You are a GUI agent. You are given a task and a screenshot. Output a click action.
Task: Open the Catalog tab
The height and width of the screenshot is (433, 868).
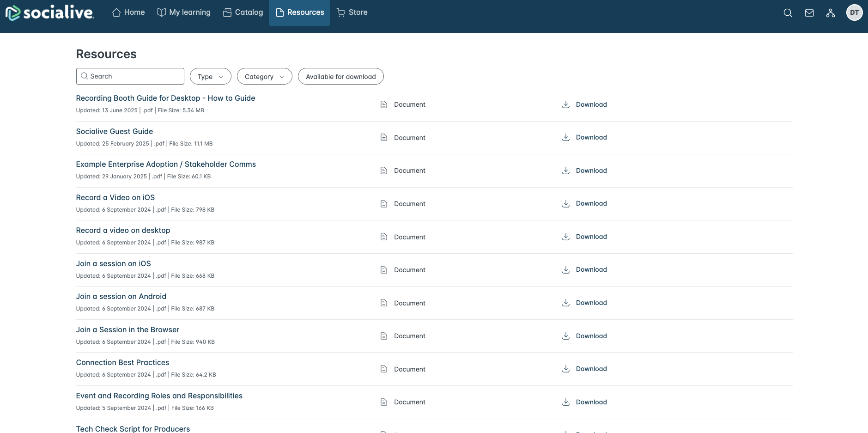click(x=243, y=12)
